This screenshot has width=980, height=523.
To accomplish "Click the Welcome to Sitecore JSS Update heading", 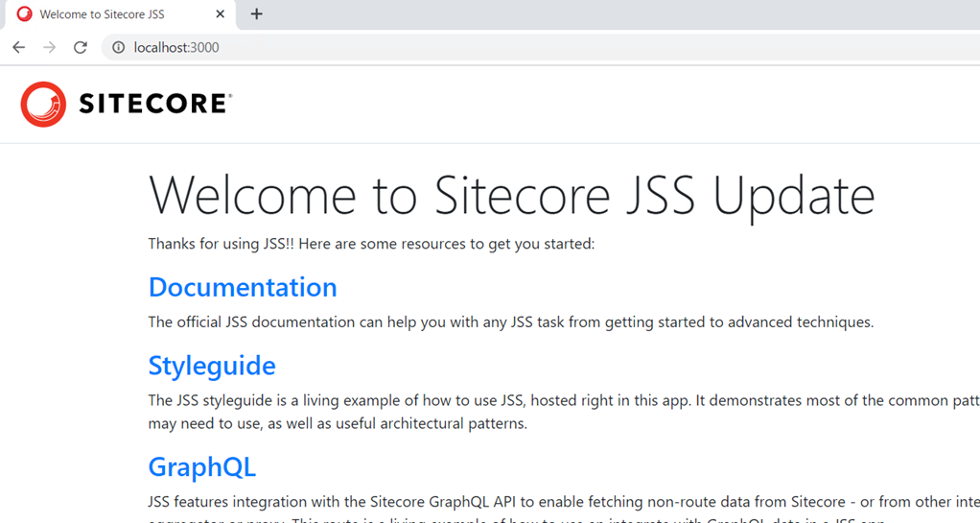I will click(511, 197).
